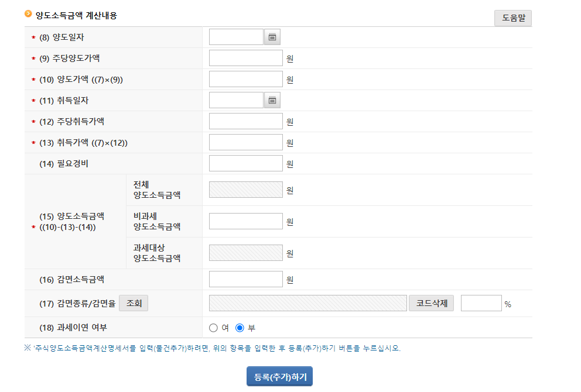Image resolution: width=581 pixels, height=392 pixels.
Task: Click the 양도일자 date input field
Action: 236,36
